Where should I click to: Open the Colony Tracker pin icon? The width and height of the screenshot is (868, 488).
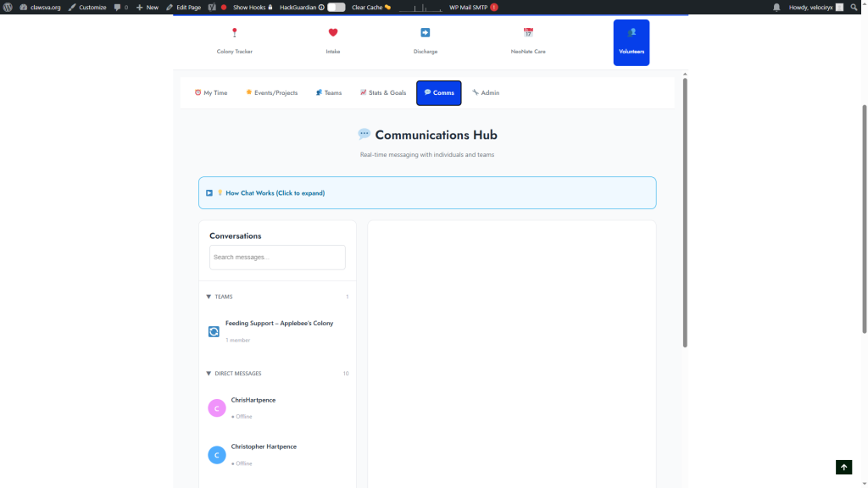(x=235, y=33)
